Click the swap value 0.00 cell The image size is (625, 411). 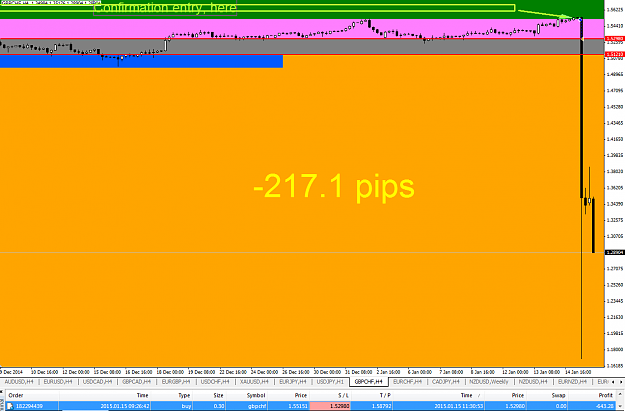561,406
